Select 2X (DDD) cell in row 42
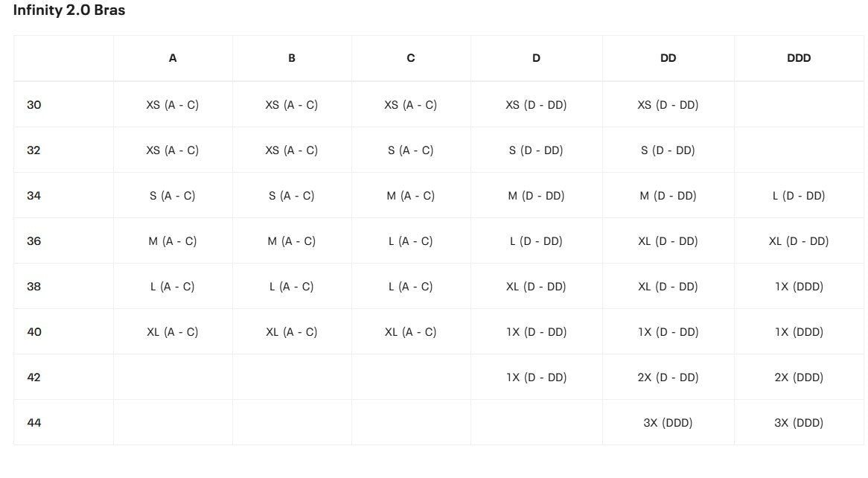Image resolution: width=868 pixels, height=478 pixels. point(799,377)
